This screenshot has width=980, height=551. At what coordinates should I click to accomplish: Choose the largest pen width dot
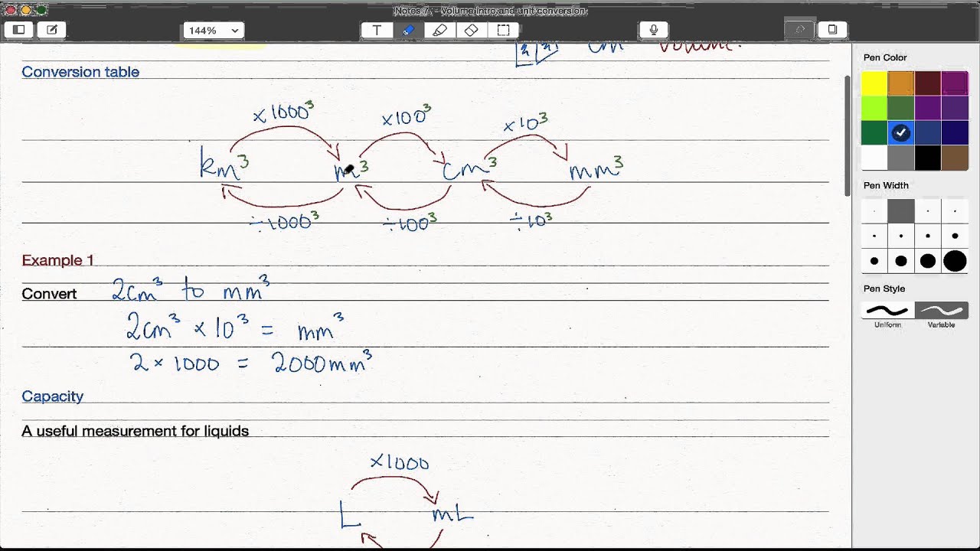955,261
